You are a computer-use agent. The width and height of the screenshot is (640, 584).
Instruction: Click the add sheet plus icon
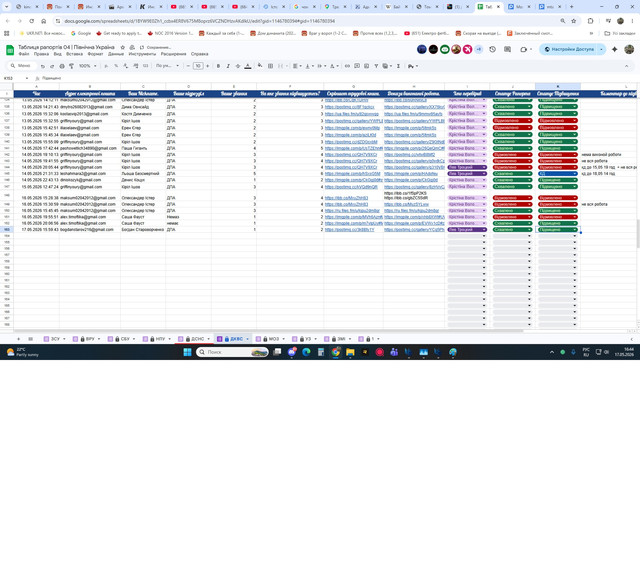pos(18,339)
